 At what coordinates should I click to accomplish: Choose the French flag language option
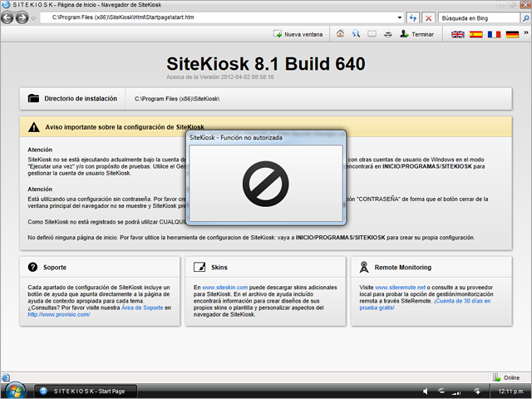coord(495,35)
